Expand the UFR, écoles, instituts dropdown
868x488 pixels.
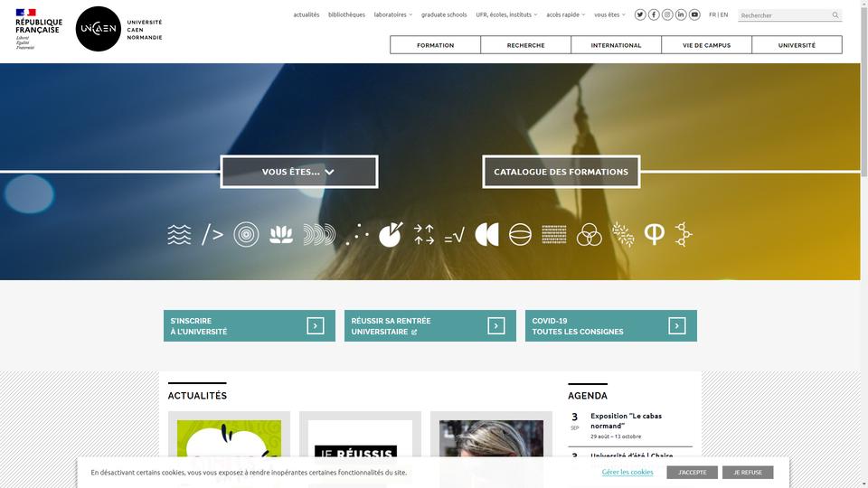tap(506, 15)
